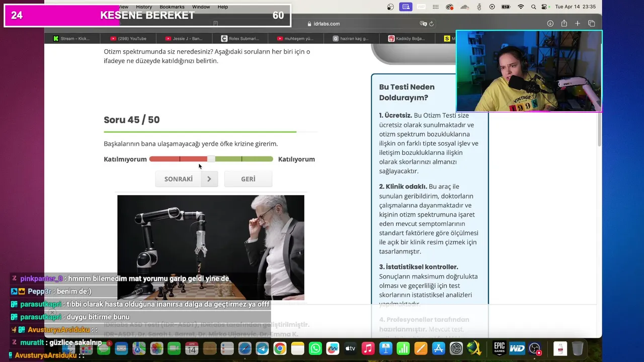The width and height of the screenshot is (644, 362).
Task: Click the translate page icon in address bar
Action: tap(424, 24)
